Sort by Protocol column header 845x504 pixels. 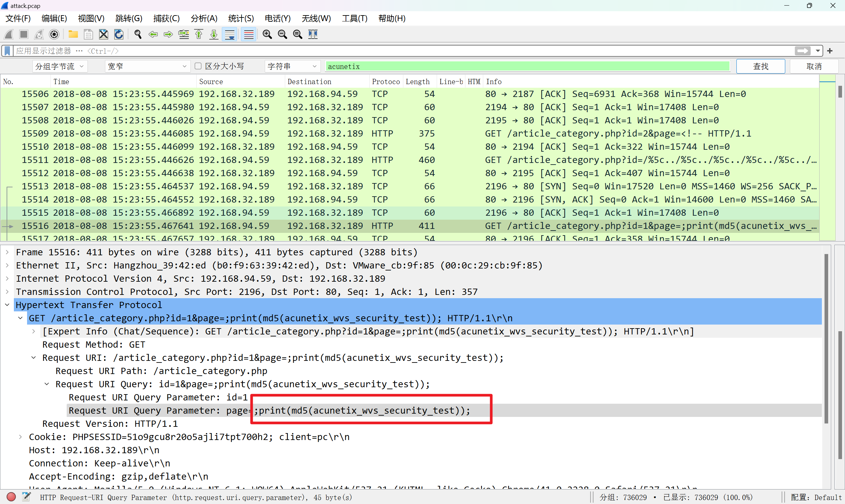pyautogui.click(x=386, y=82)
